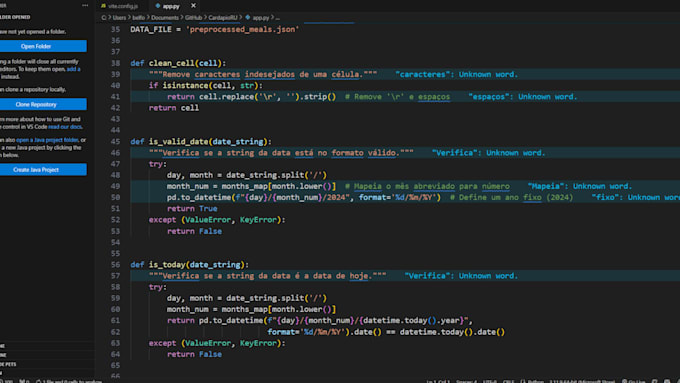The width and height of the screenshot is (680, 383).
Task: Click line number 56 in the gutter
Action: pos(115,265)
